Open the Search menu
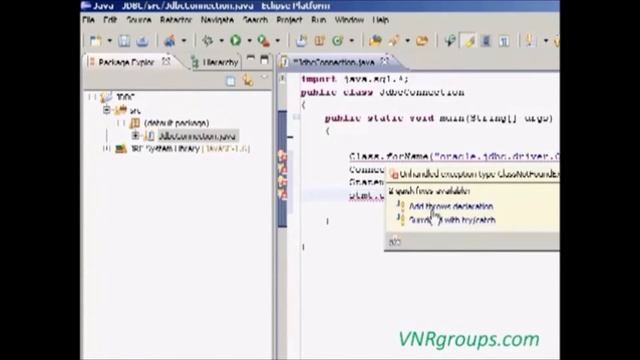This screenshot has height=360, width=640. pyautogui.click(x=256, y=20)
